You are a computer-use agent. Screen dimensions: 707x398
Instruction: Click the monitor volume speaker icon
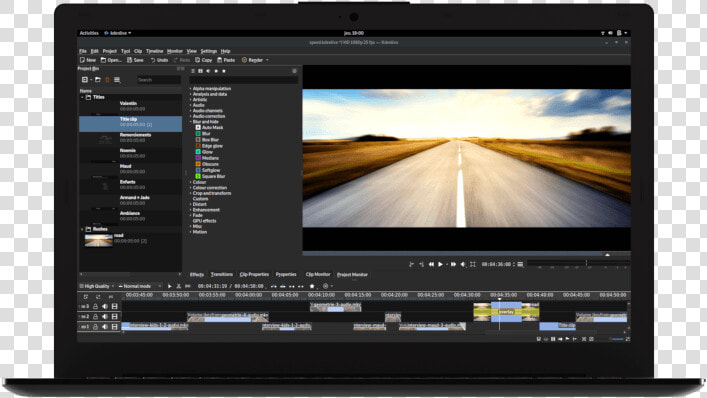click(463, 264)
